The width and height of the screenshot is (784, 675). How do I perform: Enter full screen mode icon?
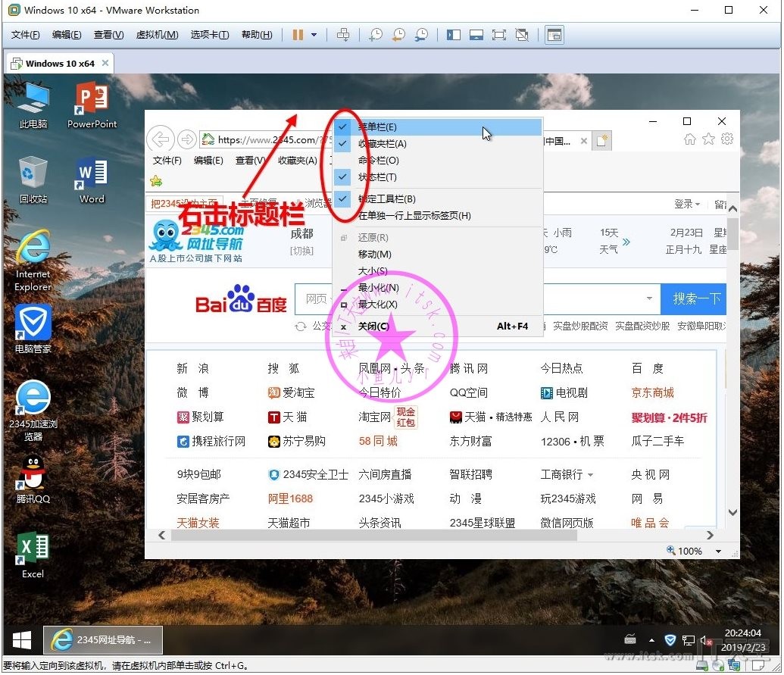pos(499,35)
